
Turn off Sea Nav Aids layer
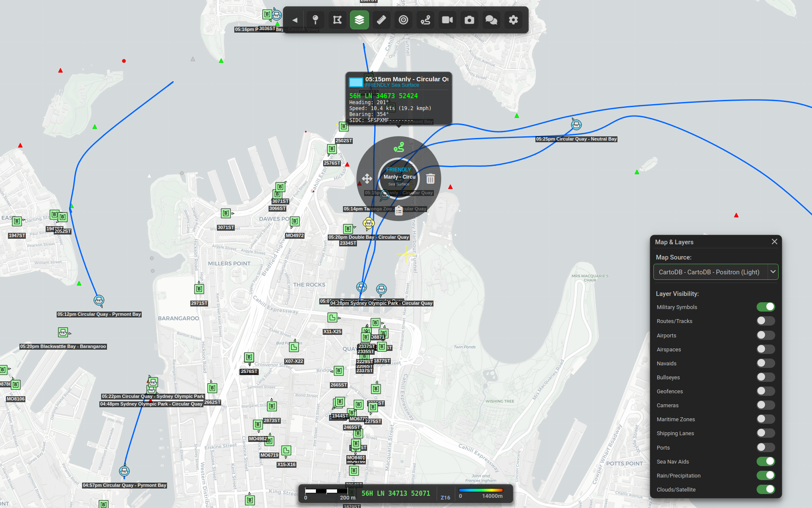(765, 461)
